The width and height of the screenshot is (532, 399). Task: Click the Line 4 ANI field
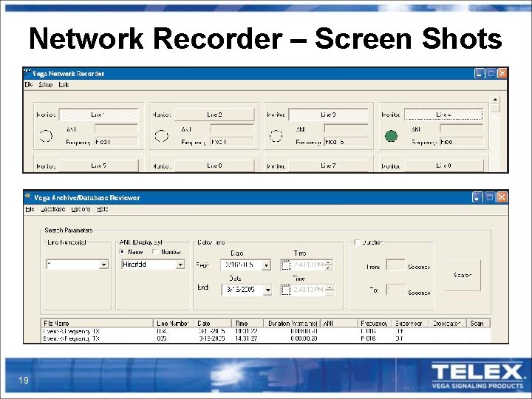coord(461,129)
